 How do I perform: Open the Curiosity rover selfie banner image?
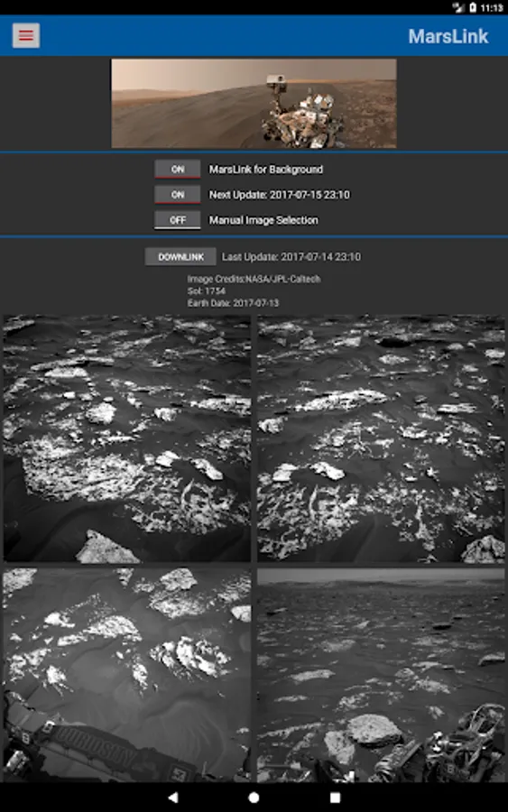coord(254,104)
